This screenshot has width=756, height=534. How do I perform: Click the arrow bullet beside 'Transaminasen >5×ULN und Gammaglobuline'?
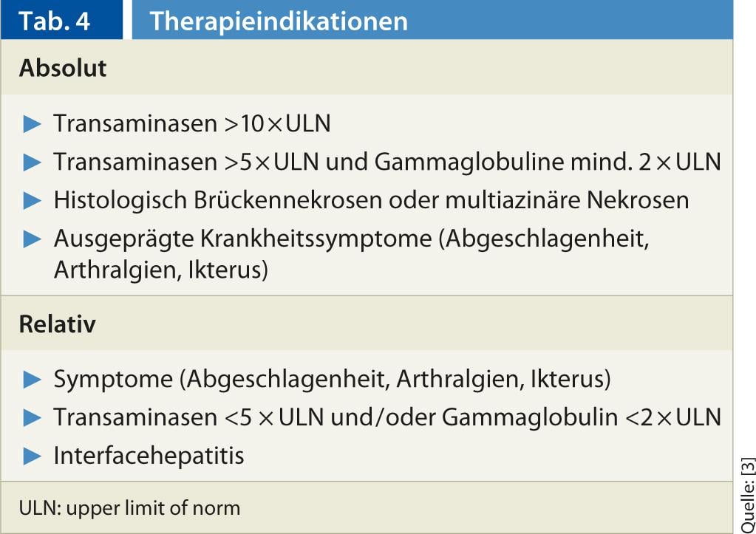click(33, 162)
